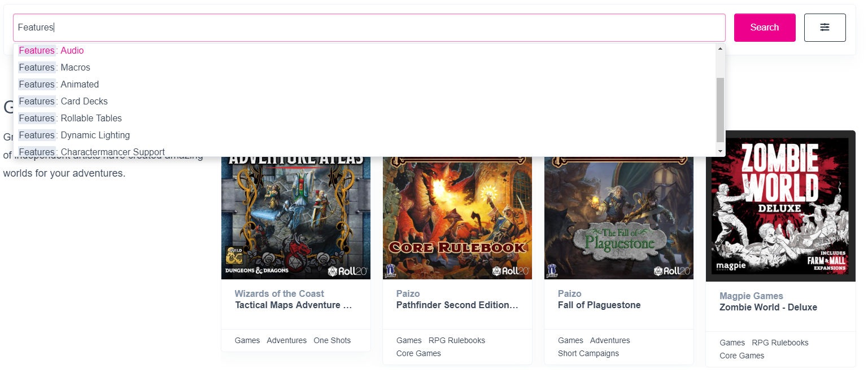This screenshot has height=377, width=868.
Task: Open the Fall of Plaguestone cover image
Action: point(618,217)
